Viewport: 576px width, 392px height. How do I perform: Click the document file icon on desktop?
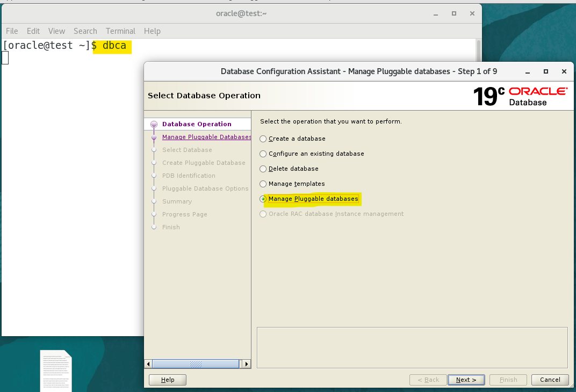(56, 371)
